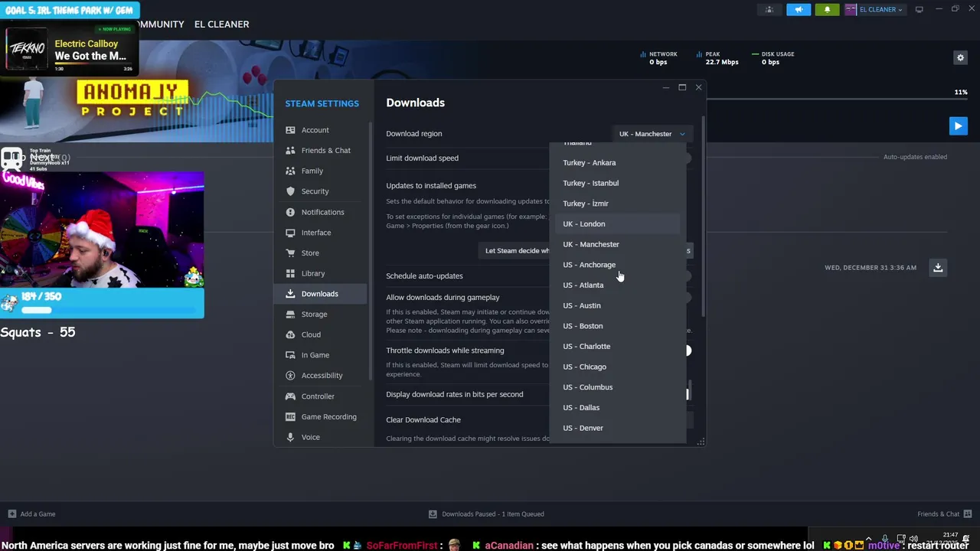Open the Download region combo box
This screenshot has width=980, height=551.
(652, 134)
